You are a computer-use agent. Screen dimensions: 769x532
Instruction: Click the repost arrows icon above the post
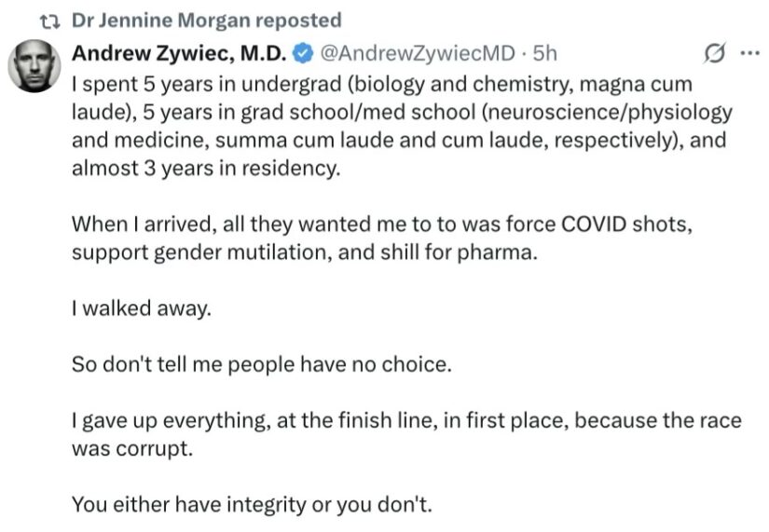(x=49, y=21)
